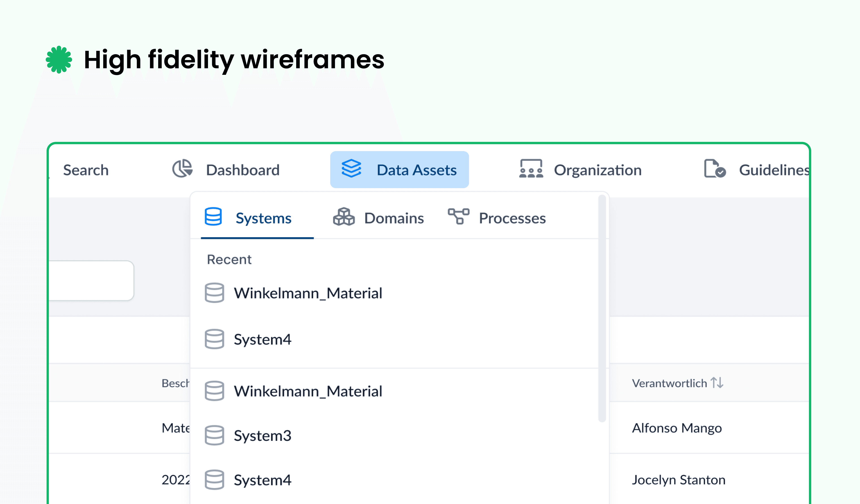Click the Processes flow diagram icon

[x=458, y=217]
